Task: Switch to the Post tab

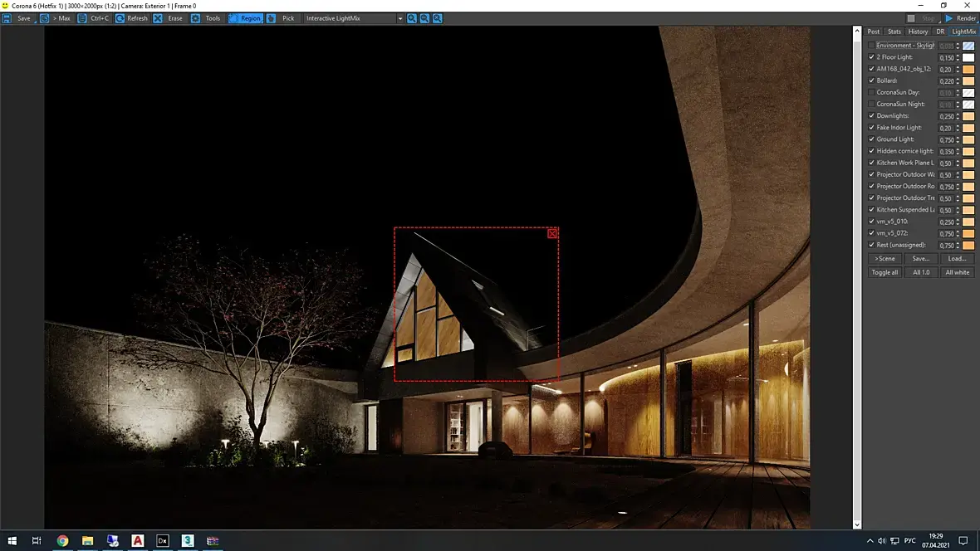Action: [873, 32]
